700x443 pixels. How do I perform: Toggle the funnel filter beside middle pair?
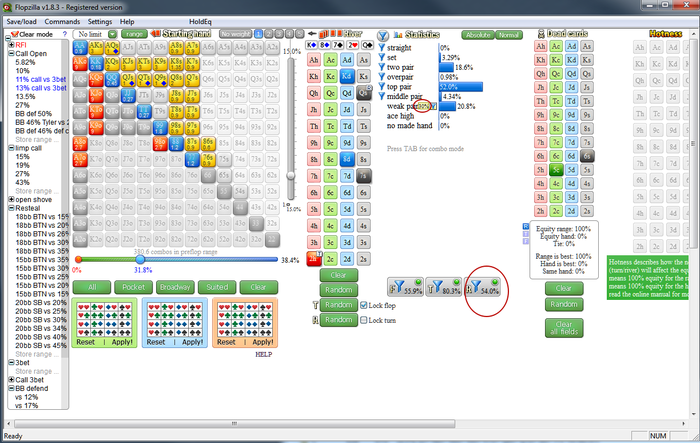(x=382, y=96)
